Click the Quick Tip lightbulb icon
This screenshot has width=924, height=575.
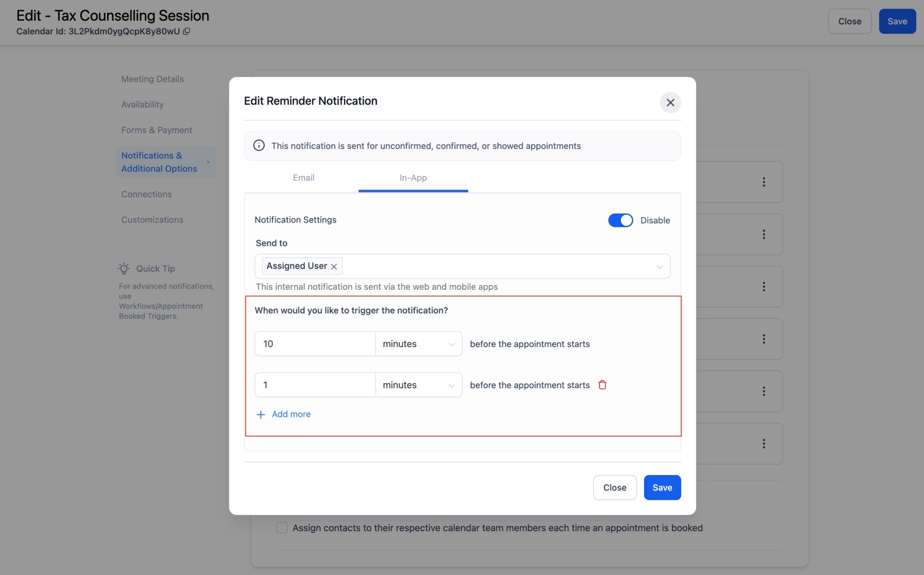(124, 269)
